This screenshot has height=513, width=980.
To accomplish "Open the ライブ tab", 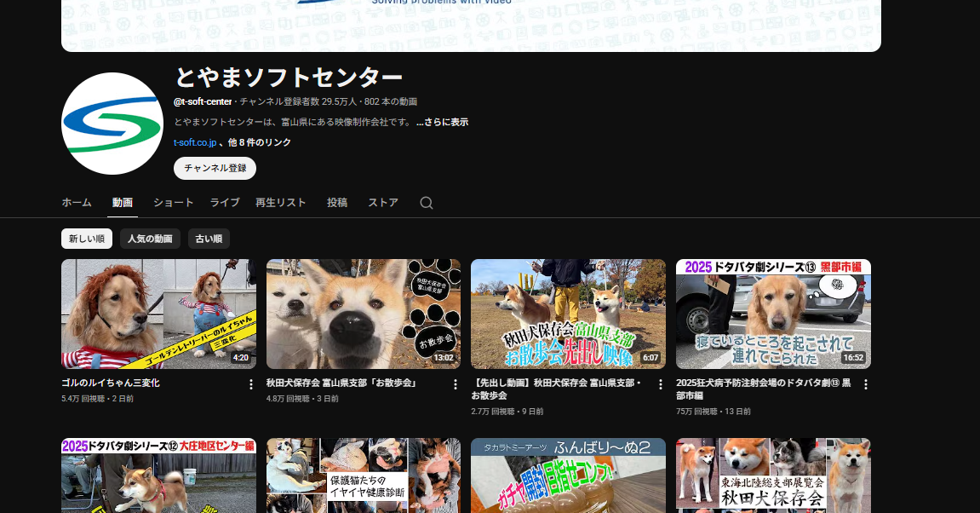I will [224, 203].
